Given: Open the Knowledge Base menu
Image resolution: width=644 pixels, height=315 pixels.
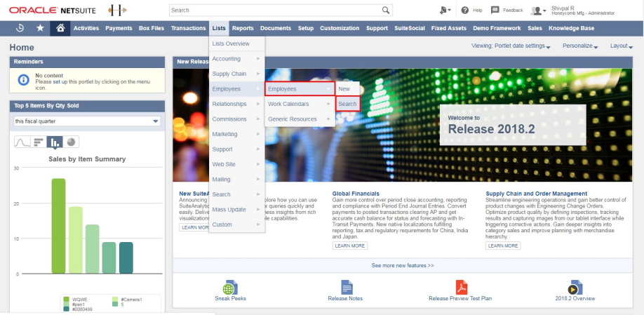Looking at the screenshot, I should click(x=571, y=28).
